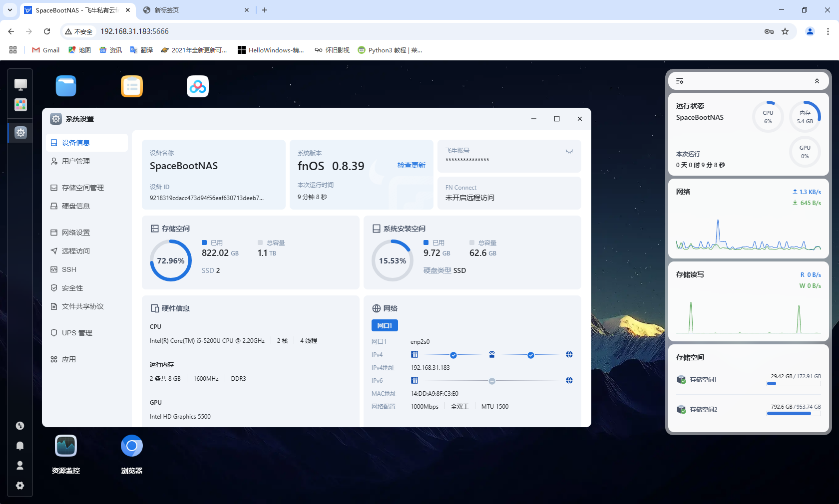The width and height of the screenshot is (839, 504).
Task: Click the MAC address 14:DD:A9:8F:C3:E0
Action: [434, 394]
